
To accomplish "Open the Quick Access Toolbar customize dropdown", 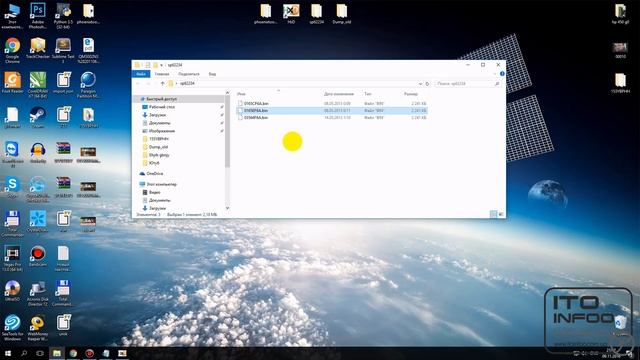I will pyautogui.click(x=162, y=65).
